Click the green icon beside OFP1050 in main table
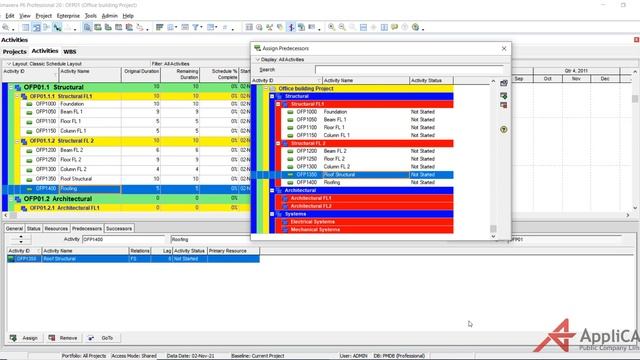The height and width of the screenshot is (360, 640). pyautogui.click(x=29, y=112)
